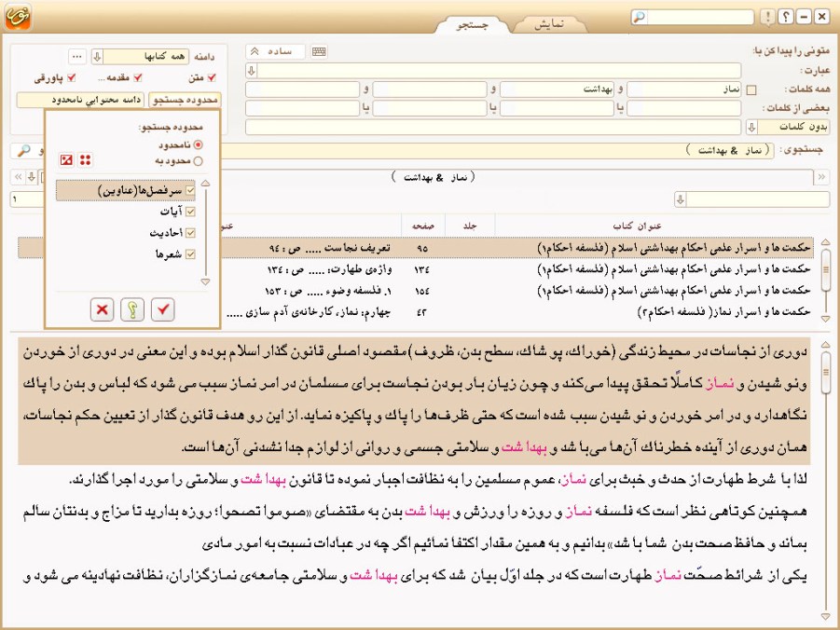Expand the عبارت field history arrow
Viewport: 840px width, 630px height.
click(251, 70)
